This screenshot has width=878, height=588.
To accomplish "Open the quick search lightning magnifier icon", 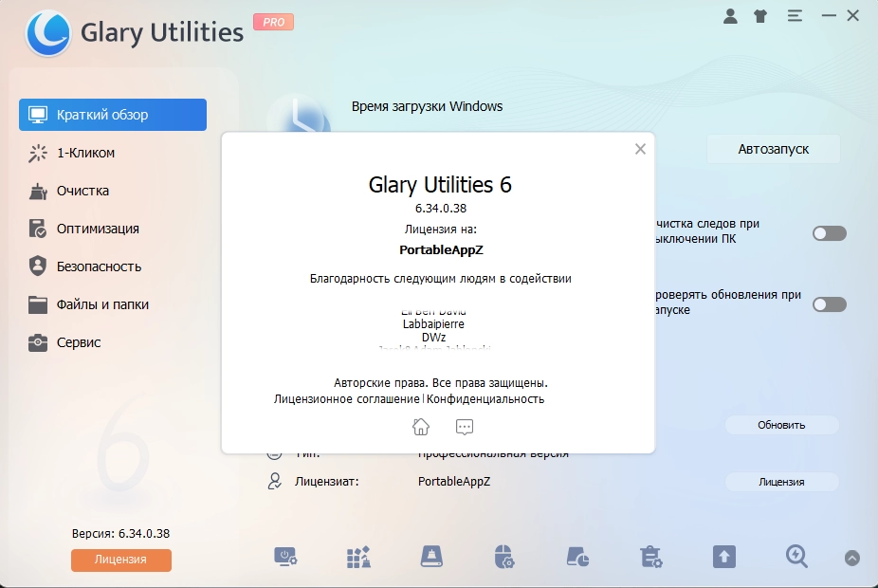I will (796, 557).
